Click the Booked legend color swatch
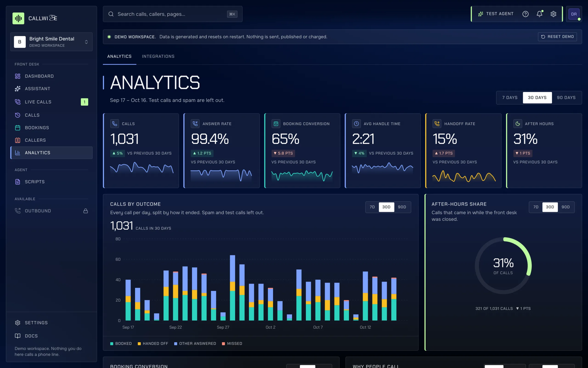 click(112, 344)
